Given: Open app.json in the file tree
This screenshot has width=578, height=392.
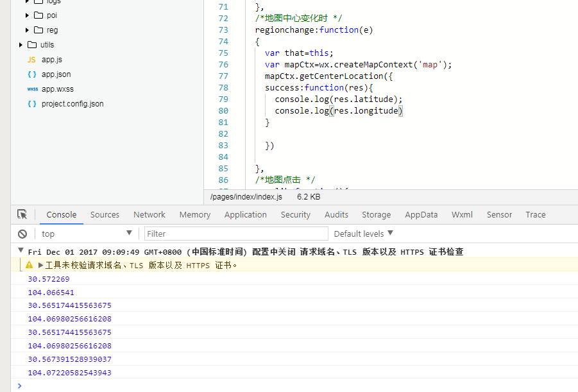Looking at the screenshot, I should pos(56,74).
